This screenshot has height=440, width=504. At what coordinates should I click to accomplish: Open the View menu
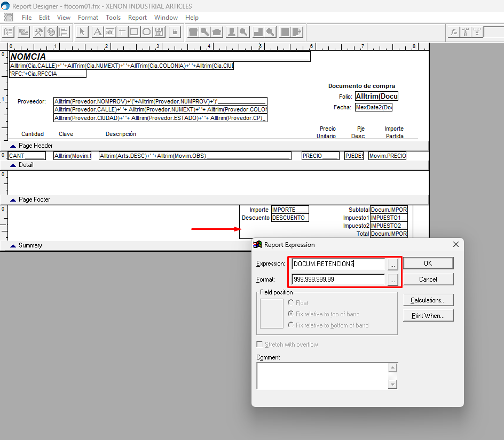pos(64,18)
